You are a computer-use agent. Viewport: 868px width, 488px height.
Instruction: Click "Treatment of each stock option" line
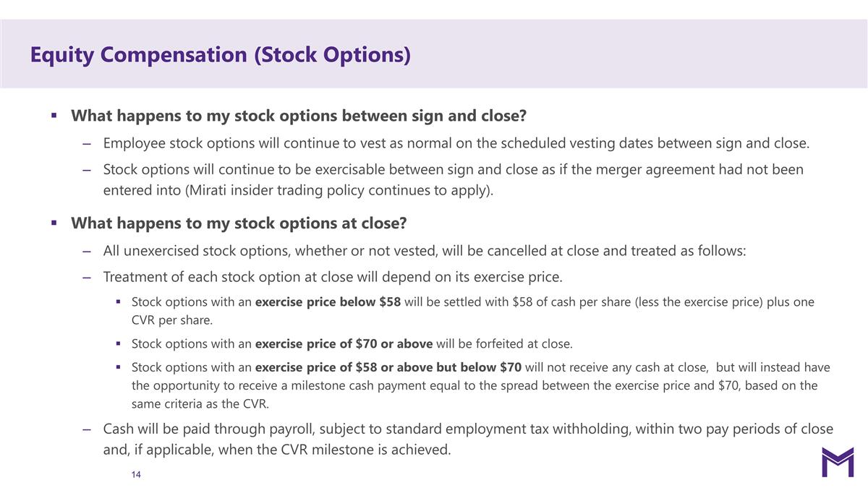click(x=333, y=277)
